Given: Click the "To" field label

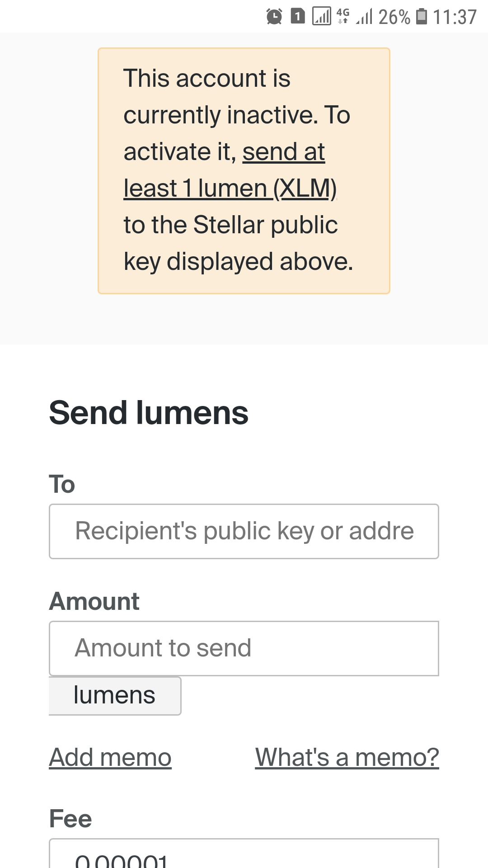Looking at the screenshot, I should coord(62,484).
